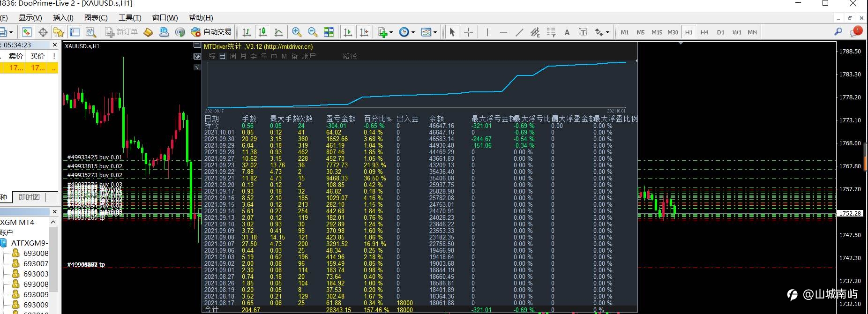Click the 账户 tab in MTDriver panel

[309, 56]
